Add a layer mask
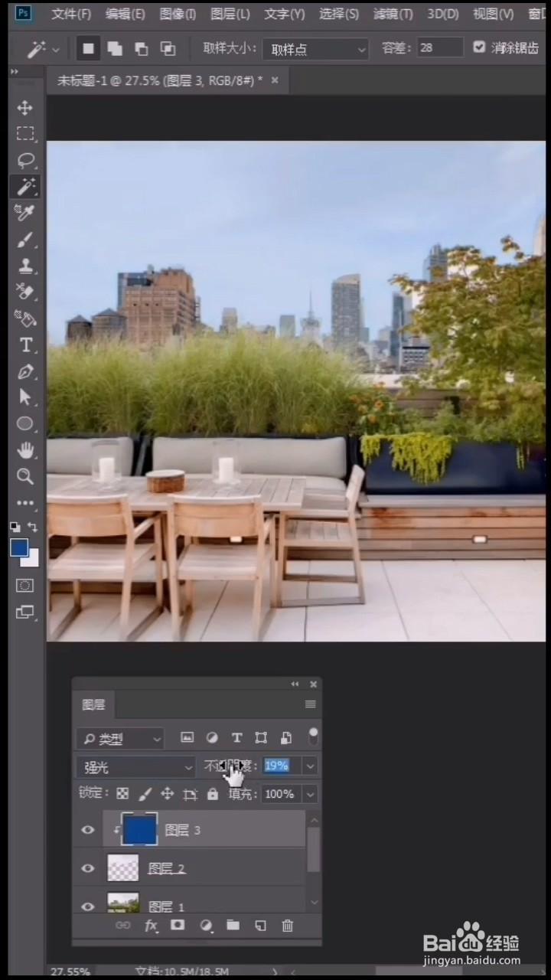 pyautogui.click(x=178, y=926)
